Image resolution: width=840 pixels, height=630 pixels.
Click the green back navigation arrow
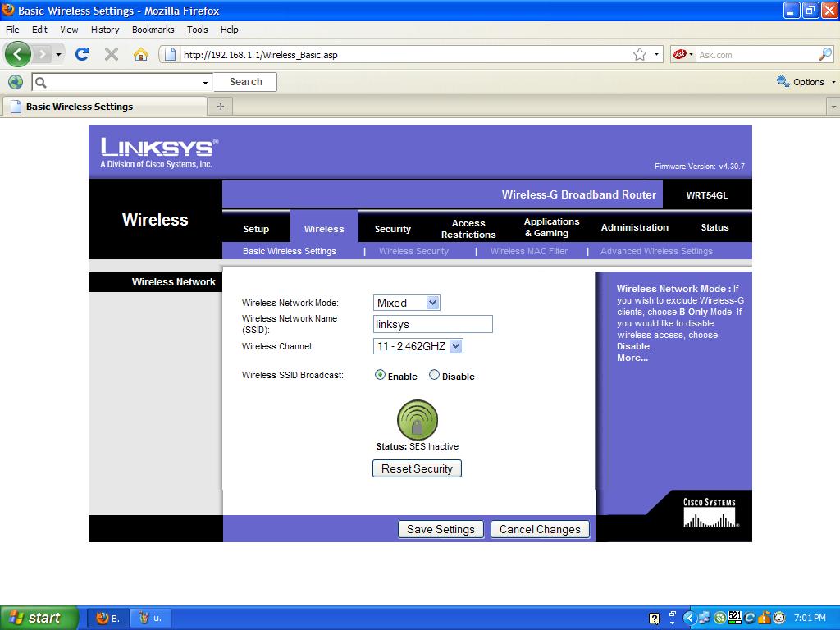click(x=17, y=54)
